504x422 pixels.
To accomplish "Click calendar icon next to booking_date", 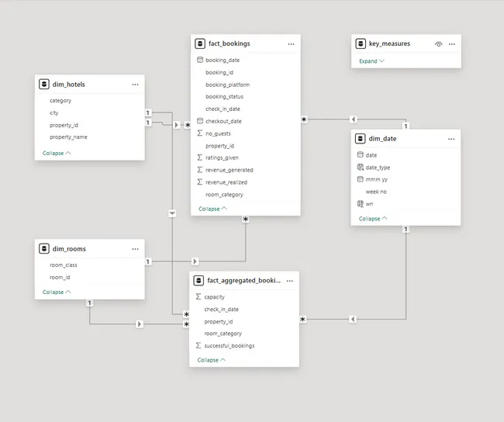I will point(200,60).
